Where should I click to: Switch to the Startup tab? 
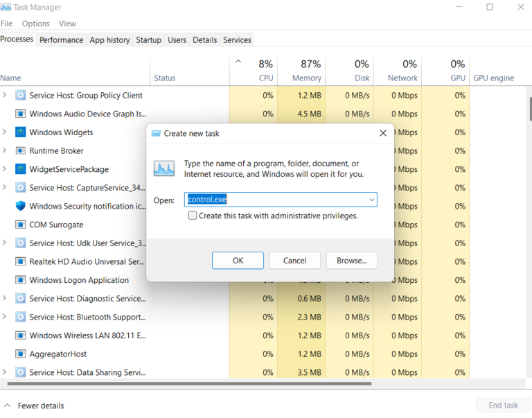pyautogui.click(x=149, y=40)
